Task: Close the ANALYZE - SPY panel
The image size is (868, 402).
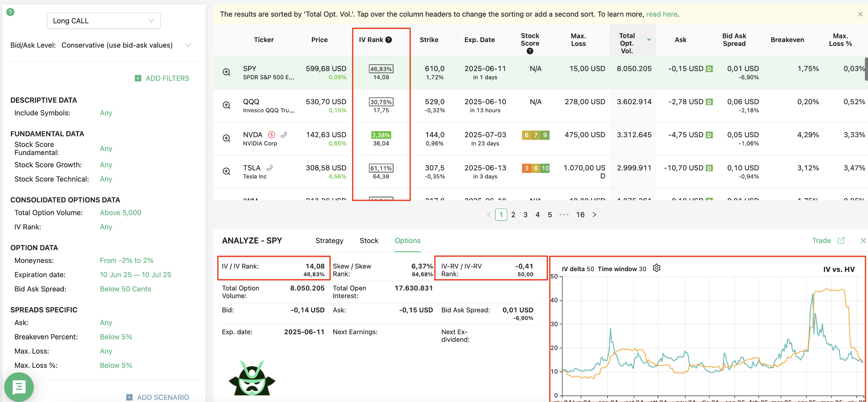Action: [863, 241]
